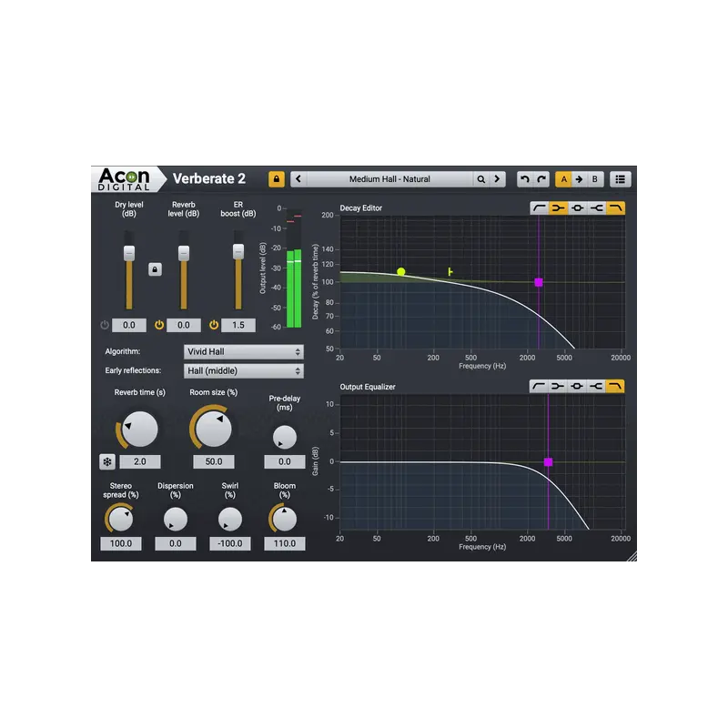This screenshot has width=728, height=728.
Task: Click the ER boost slider handle
Action: coord(238,252)
